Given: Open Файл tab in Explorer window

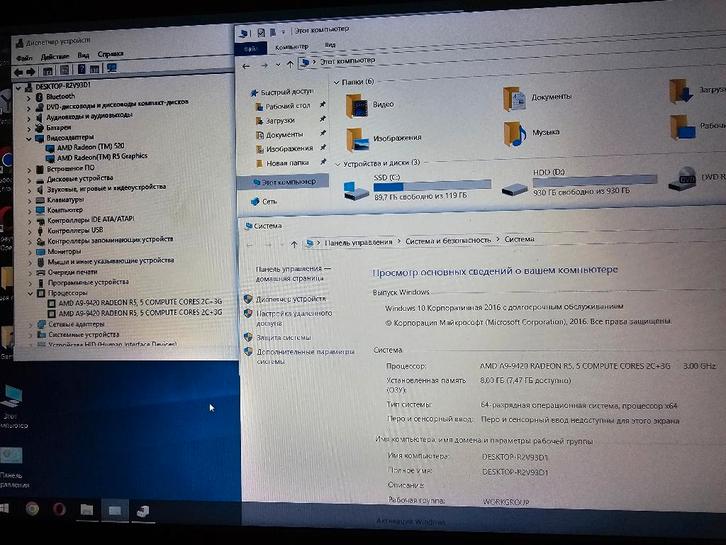Looking at the screenshot, I should (x=250, y=49).
